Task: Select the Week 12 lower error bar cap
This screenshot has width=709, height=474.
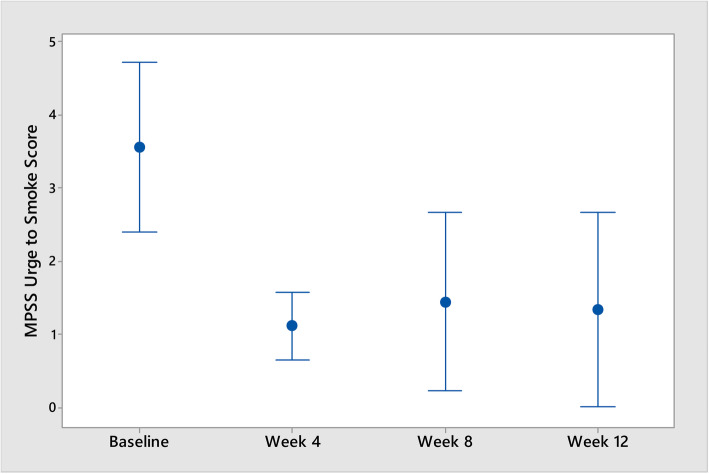Action: click(x=598, y=407)
